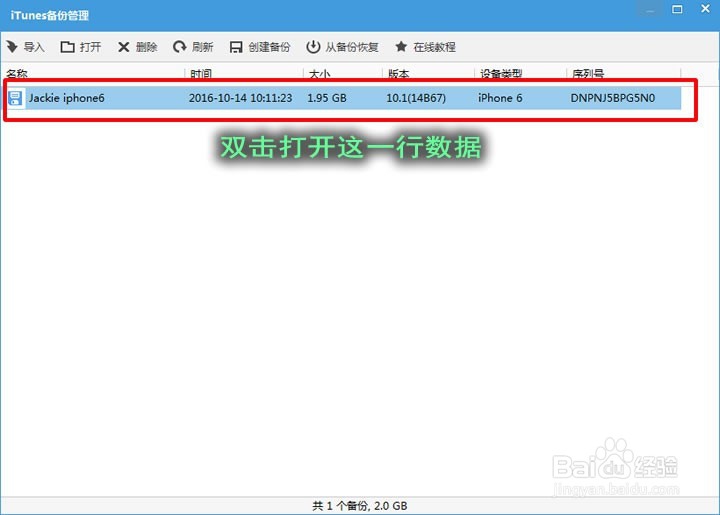This screenshot has width=720, height=515.
Task: Open the 在线教程 tutorial link
Action: point(434,47)
